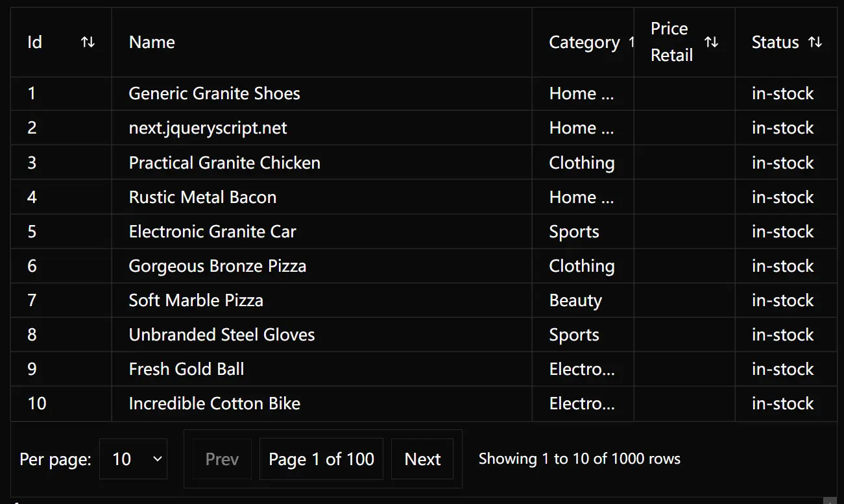The height and width of the screenshot is (504, 844).
Task: Select the Generic Granite Shoes row
Action: 424,93
